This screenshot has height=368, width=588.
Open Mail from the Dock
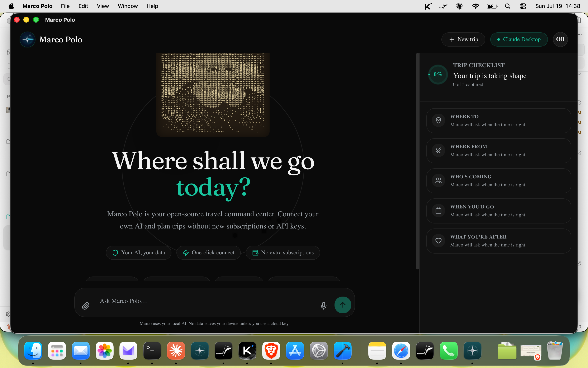[x=81, y=351]
